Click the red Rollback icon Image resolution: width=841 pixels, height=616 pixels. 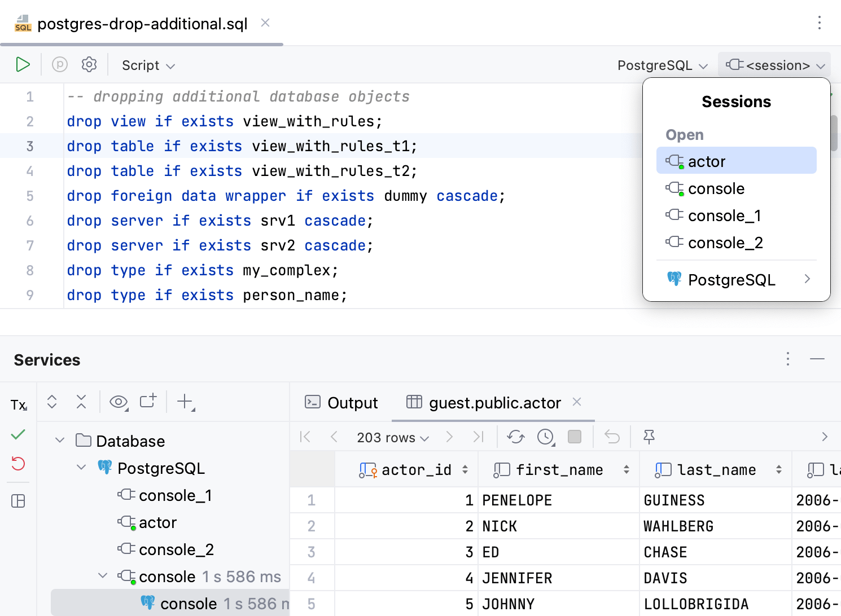click(x=18, y=464)
